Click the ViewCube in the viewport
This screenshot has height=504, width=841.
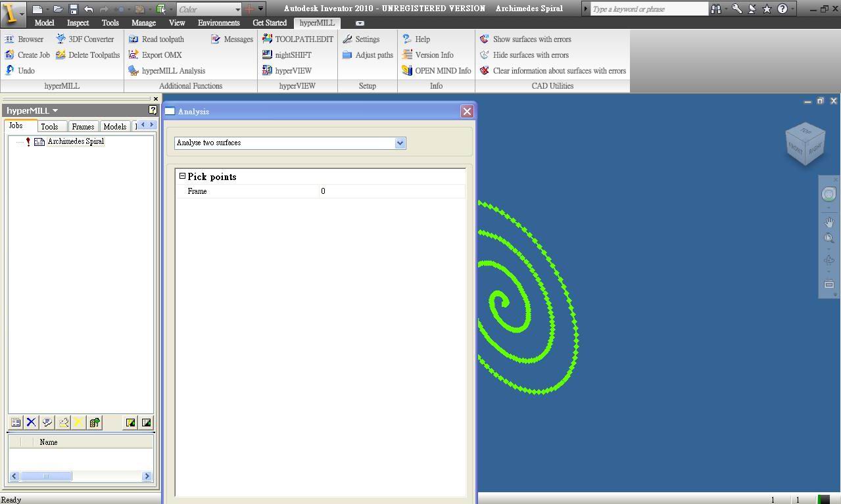(805, 143)
